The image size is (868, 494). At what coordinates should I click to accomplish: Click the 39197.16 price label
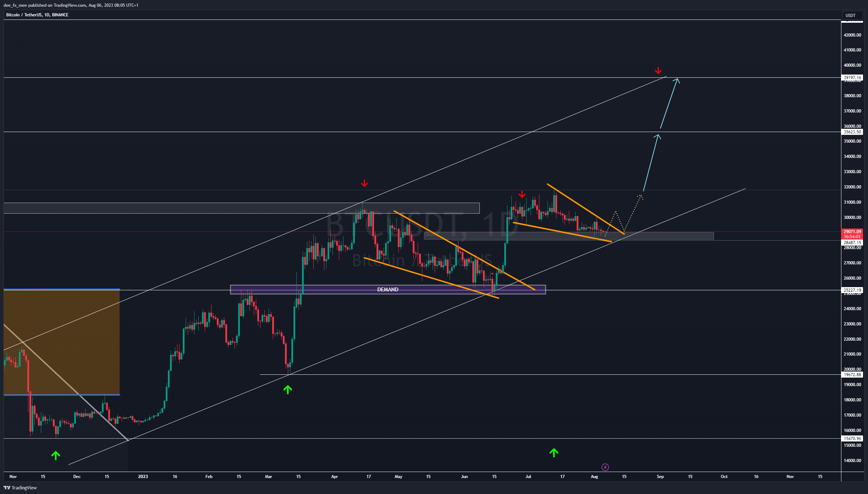click(x=852, y=77)
